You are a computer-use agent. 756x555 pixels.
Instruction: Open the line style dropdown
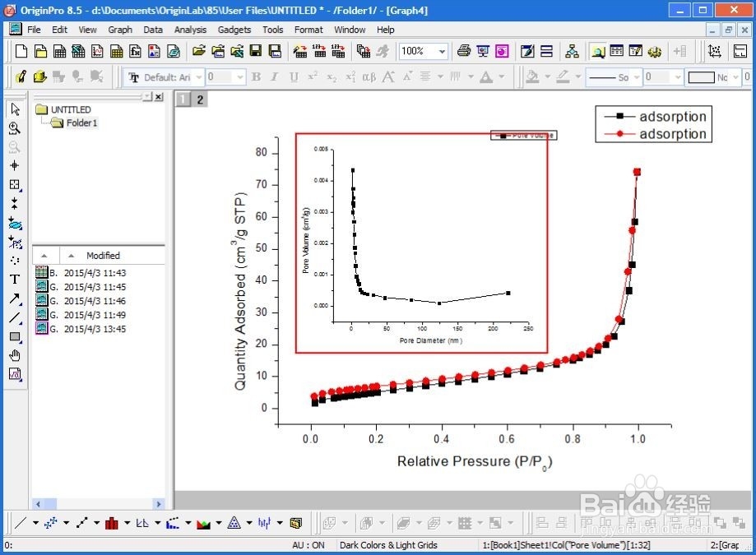tap(637, 77)
